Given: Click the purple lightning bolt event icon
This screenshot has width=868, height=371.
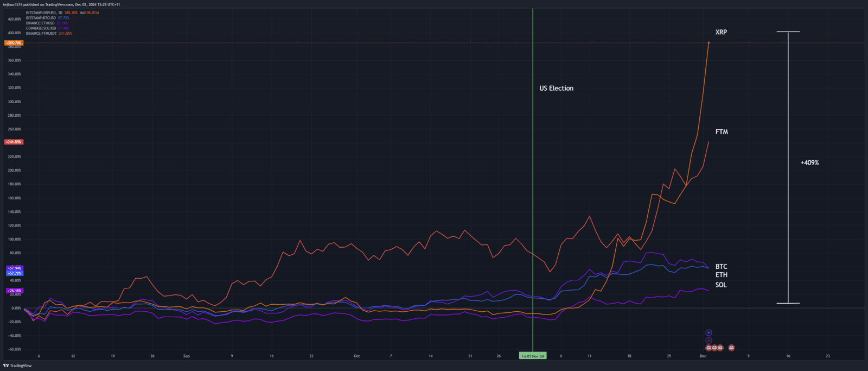Looking at the screenshot, I should (709, 341).
